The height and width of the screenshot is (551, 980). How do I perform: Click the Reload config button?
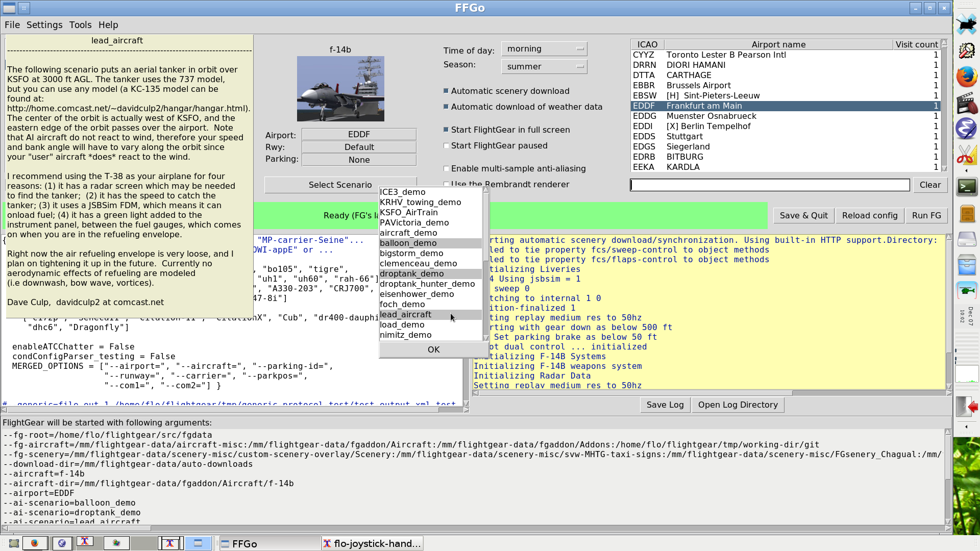pos(870,215)
